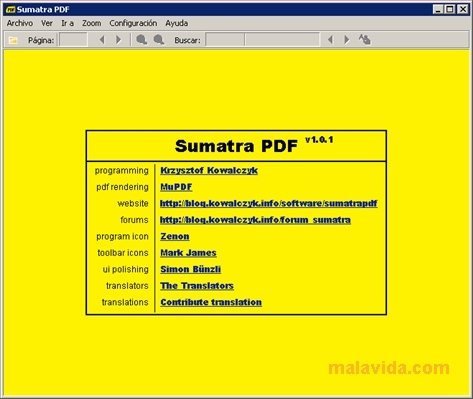Click the zoom in magnifier icon
This screenshot has height=399, width=473.
tap(159, 40)
